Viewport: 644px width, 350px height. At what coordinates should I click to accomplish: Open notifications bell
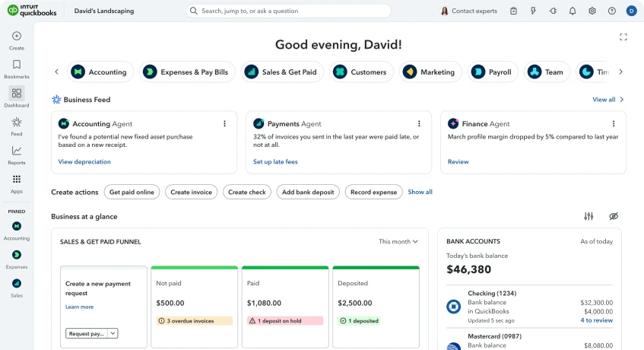(573, 11)
